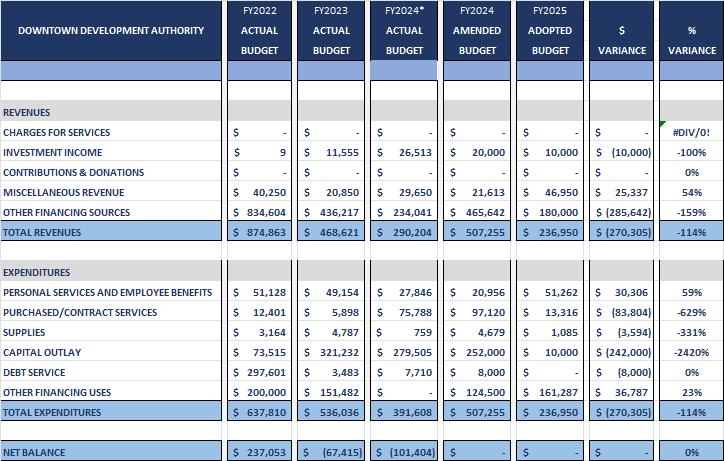Screen dimensions: 724x461
Task: Select Purchased/Contract Services amended value 97,120
Action: click(x=477, y=313)
